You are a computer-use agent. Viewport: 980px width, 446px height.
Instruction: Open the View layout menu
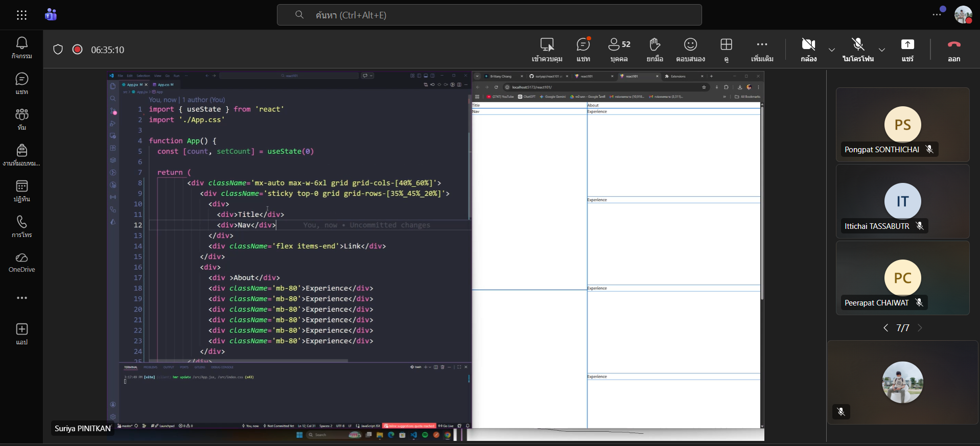(726, 50)
